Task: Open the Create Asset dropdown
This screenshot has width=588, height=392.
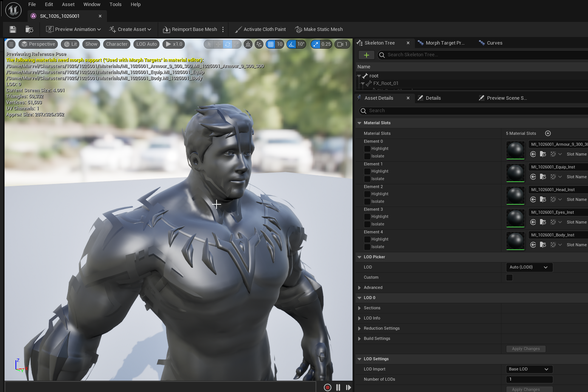Action: click(x=130, y=29)
